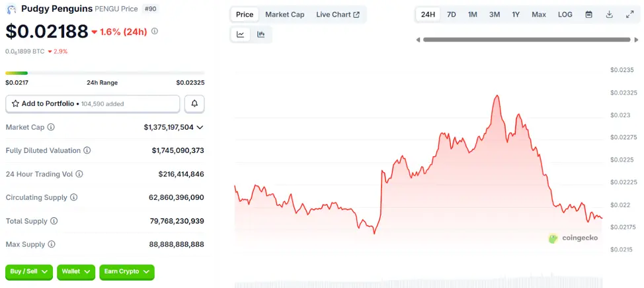Click the Market Cap info icon
The image size is (644, 288).
point(51,127)
